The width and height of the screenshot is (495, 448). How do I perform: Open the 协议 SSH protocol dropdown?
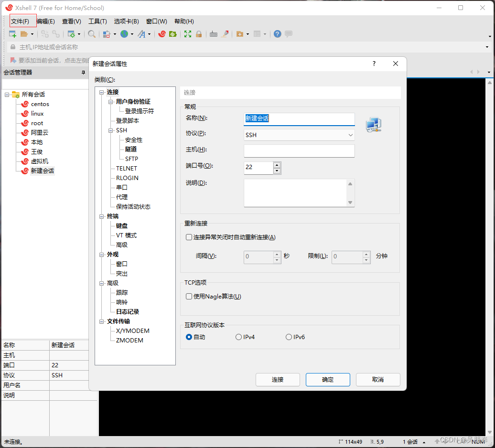pos(299,135)
